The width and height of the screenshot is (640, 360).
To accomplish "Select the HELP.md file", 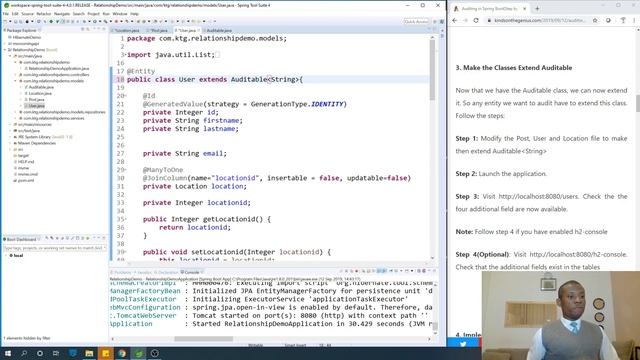I will (x=26, y=162).
